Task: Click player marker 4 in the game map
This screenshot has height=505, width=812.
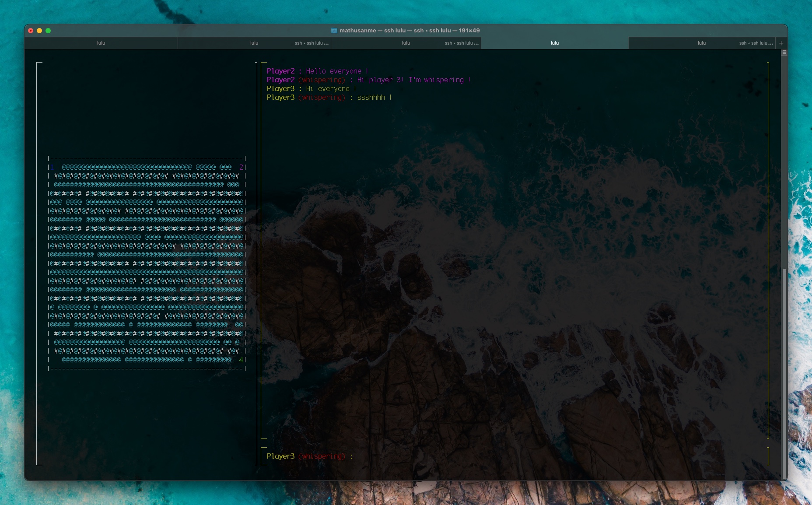Action: tap(241, 360)
